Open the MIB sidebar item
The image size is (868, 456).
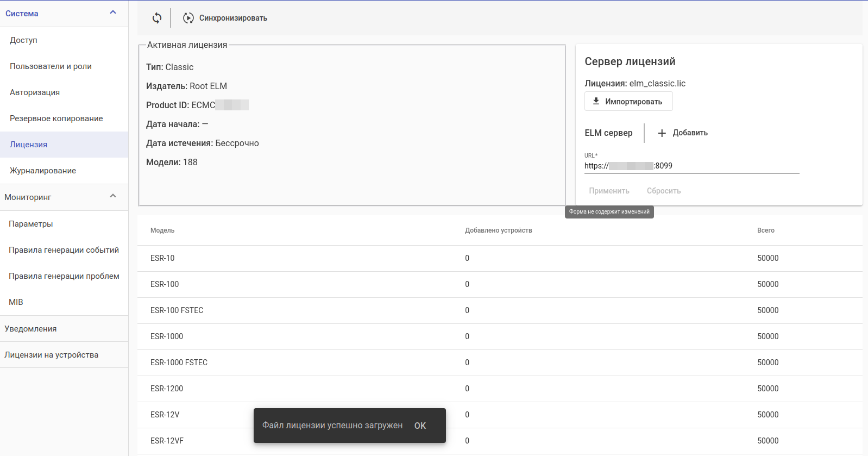16,302
